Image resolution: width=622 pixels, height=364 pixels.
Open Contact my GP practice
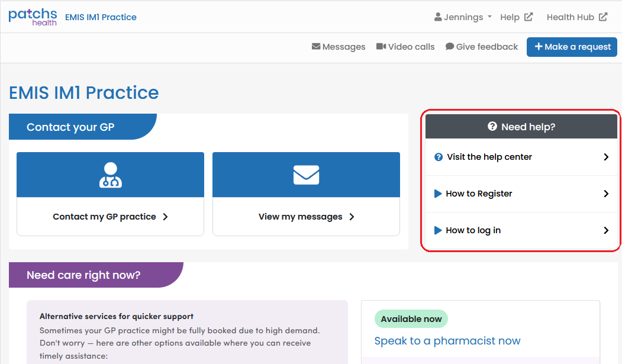104,217
